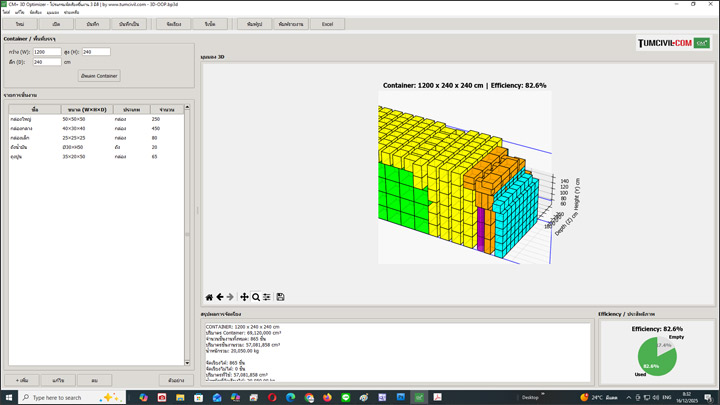The width and height of the screenshot is (720, 405).
Task: Reset 3D view with Home icon
Action: (x=209, y=297)
